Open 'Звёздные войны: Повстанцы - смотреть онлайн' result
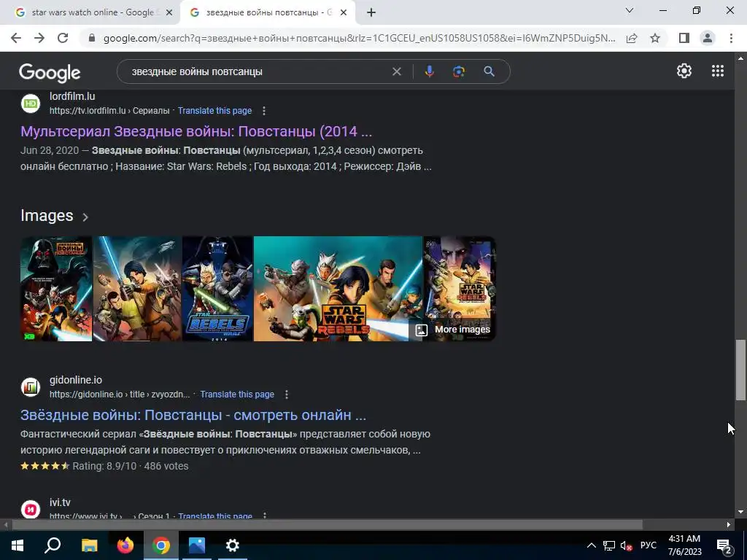 (x=193, y=415)
